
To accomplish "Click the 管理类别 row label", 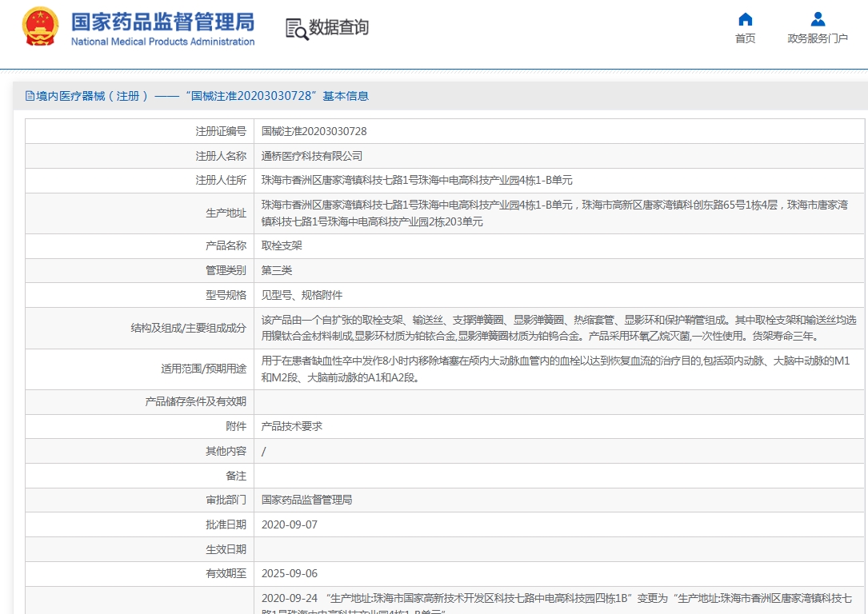I will click(226, 270).
